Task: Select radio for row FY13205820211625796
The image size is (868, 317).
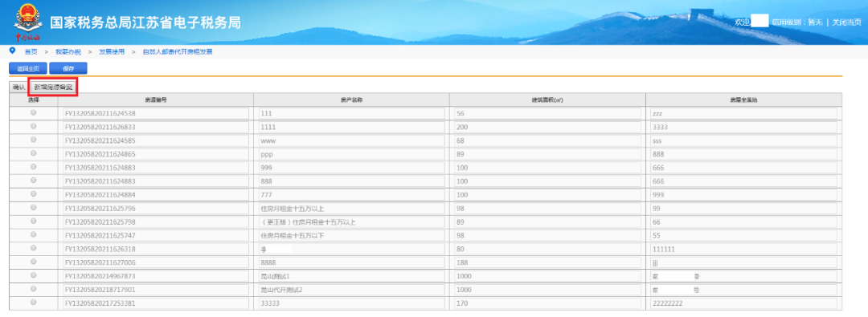Action: 33,208
